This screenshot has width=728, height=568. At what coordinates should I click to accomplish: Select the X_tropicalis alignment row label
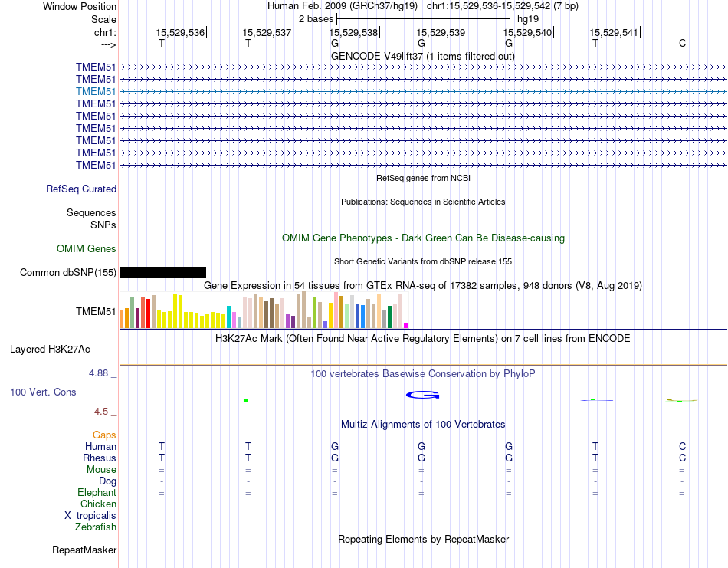pos(90,516)
